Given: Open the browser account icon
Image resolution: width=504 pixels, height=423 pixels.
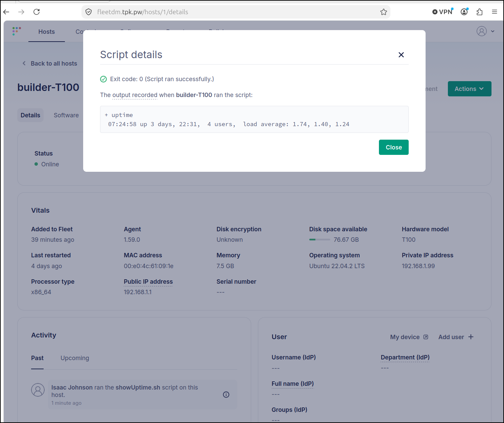Looking at the screenshot, I should [x=464, y=12].
